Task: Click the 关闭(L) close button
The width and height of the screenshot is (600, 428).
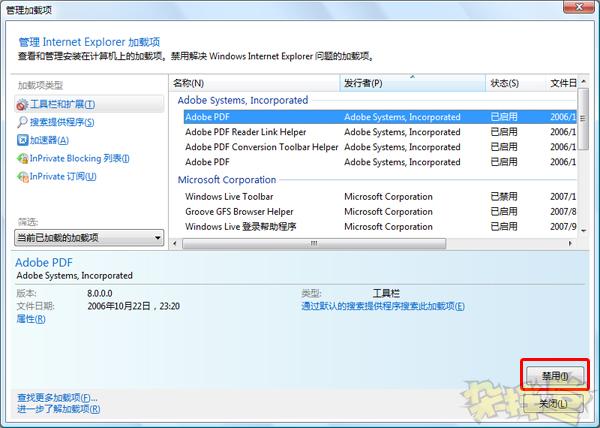Action: click(x=553, y=403)
